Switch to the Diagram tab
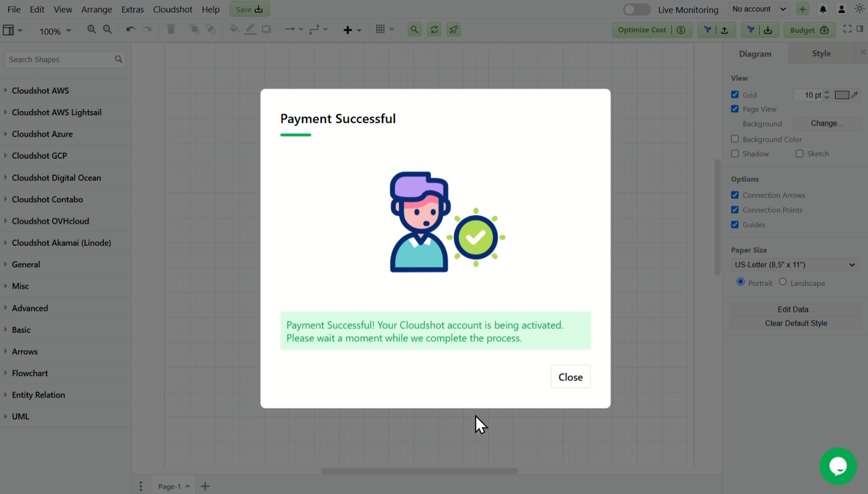The image size is (868, 494). click(x=755, y=53)
